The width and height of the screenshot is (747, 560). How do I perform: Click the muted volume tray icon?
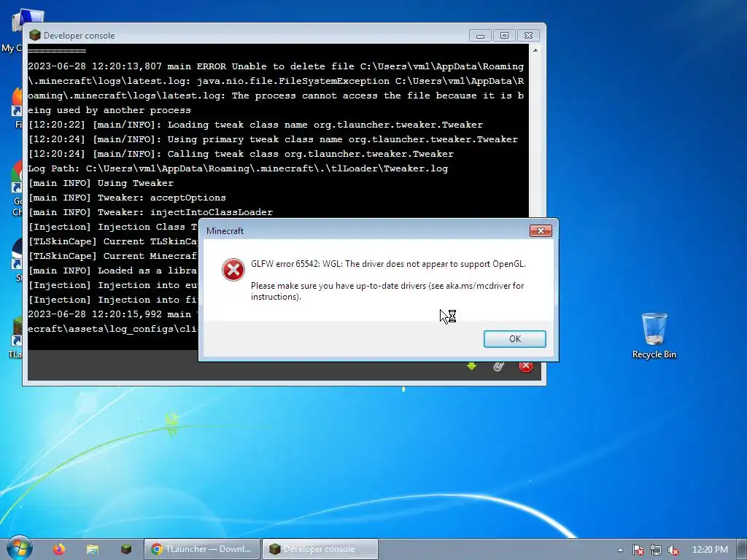click(x=673, y=550)
